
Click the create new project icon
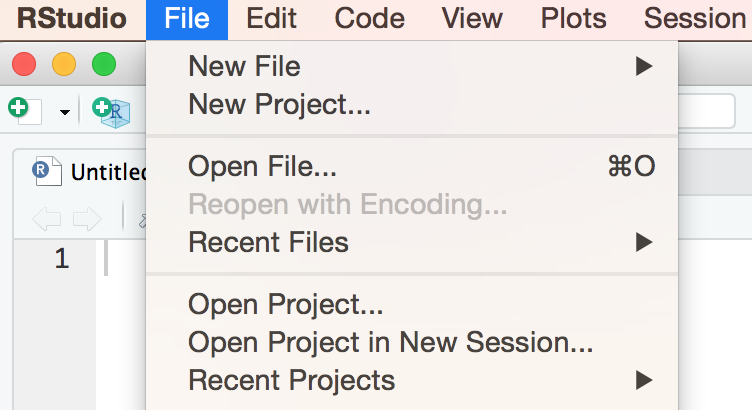111,113
